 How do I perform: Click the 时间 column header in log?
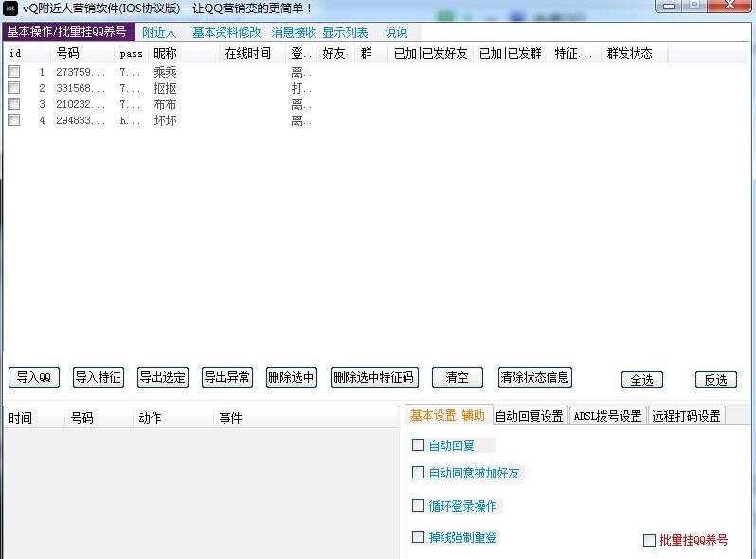[x=34, y=418]
